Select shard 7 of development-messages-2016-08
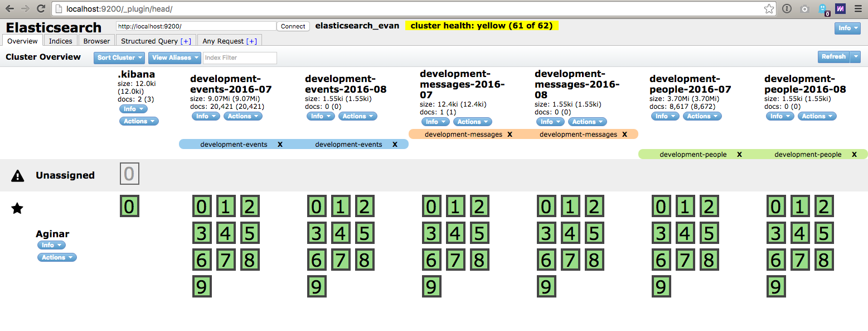The image size is (868, 331). coord(570,260)
